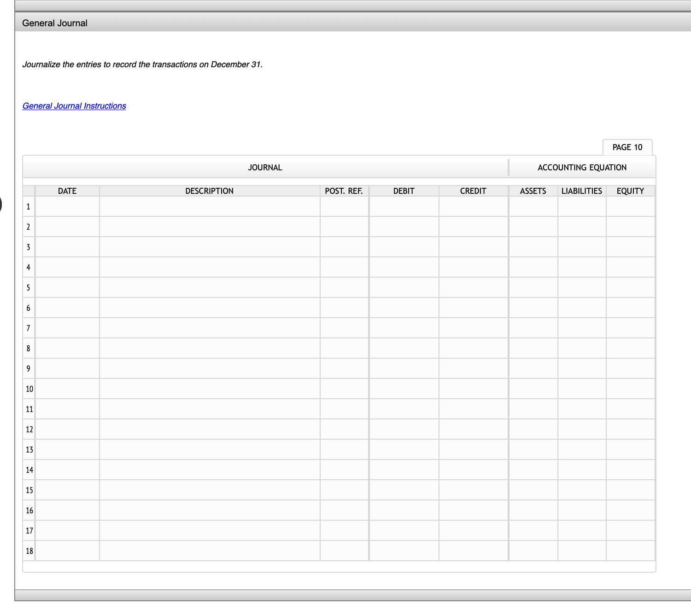Click the JOURNAL section header

tap(265, 167)
